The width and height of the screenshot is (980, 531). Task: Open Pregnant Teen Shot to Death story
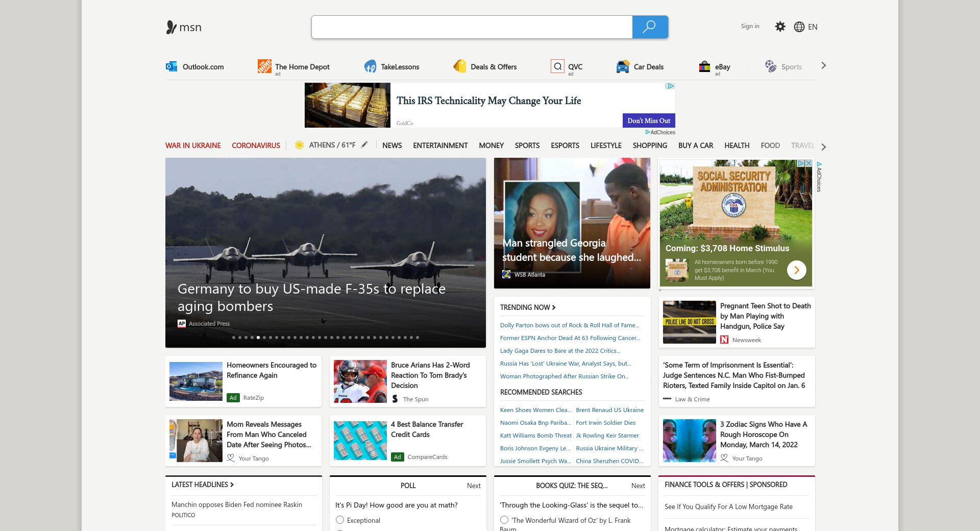click(766, 316)
